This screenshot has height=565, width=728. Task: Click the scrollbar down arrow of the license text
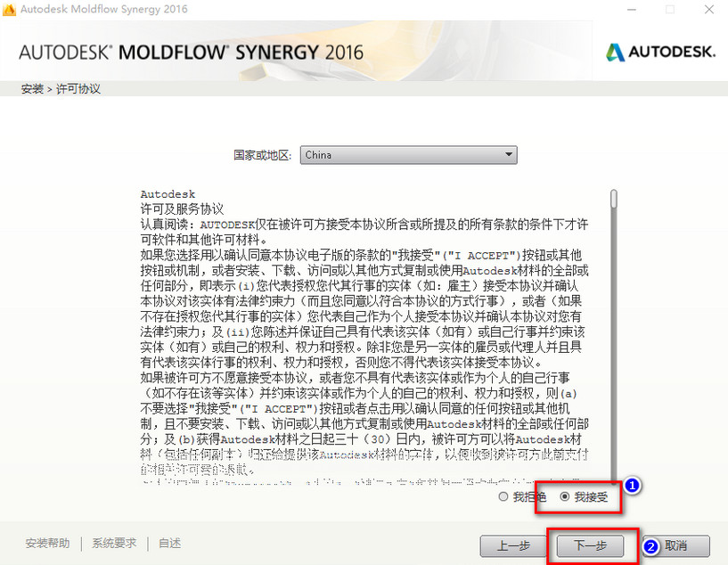pos(613,479)
